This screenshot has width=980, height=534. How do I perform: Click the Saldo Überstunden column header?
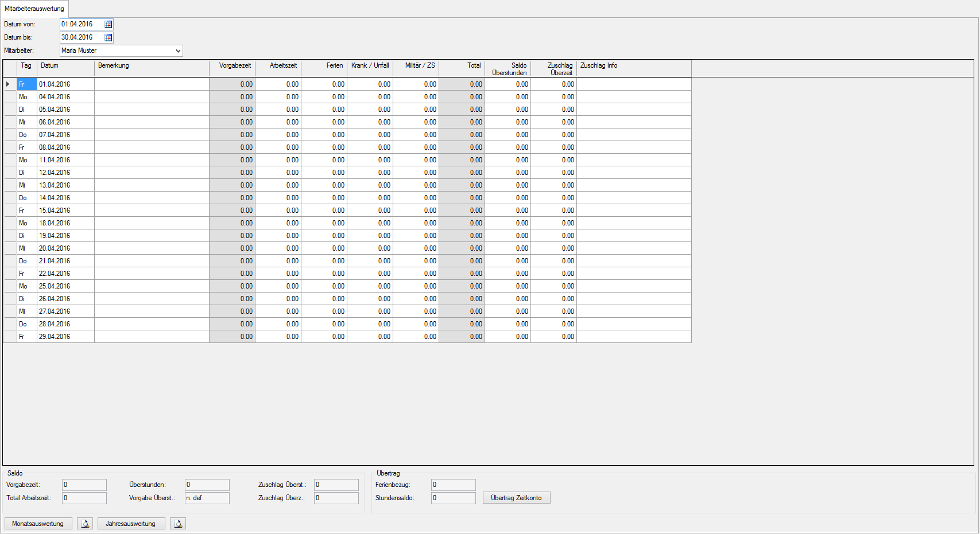[508, 69]
